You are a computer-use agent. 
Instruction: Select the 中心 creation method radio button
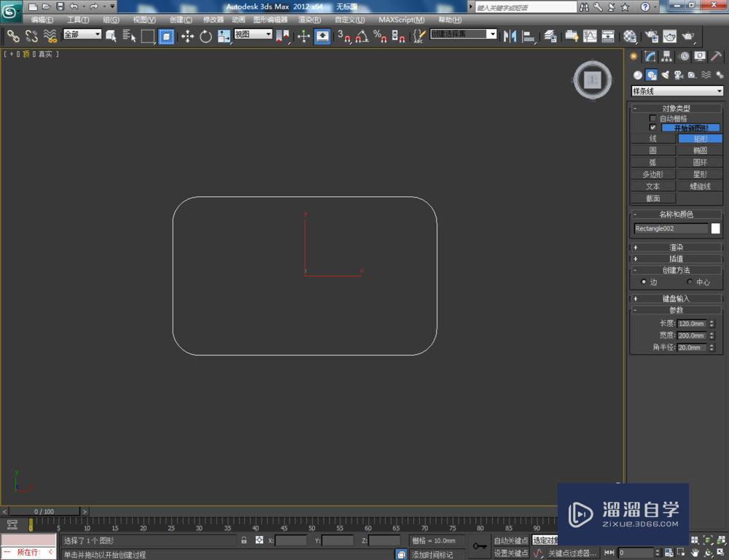pos(690,281)
